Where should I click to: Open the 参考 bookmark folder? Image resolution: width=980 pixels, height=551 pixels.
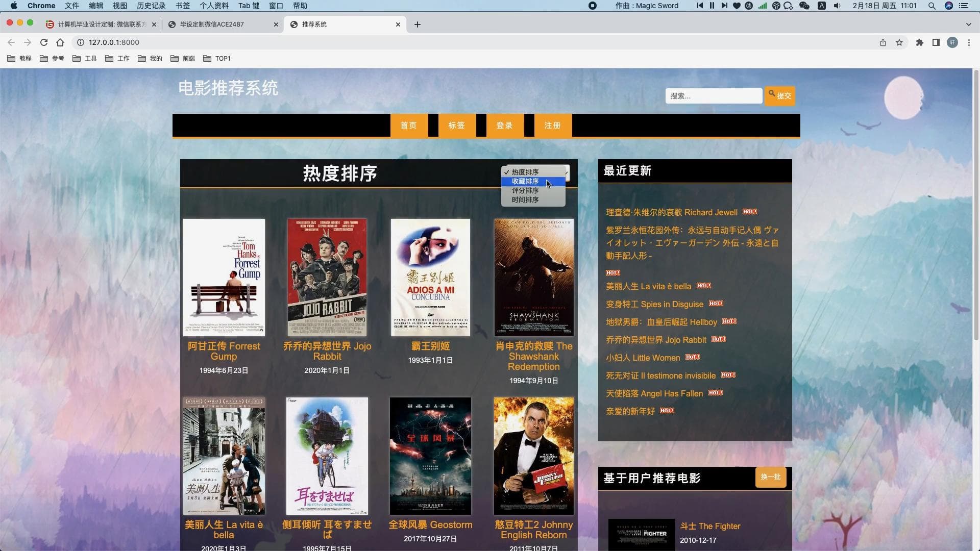(52, 59)
